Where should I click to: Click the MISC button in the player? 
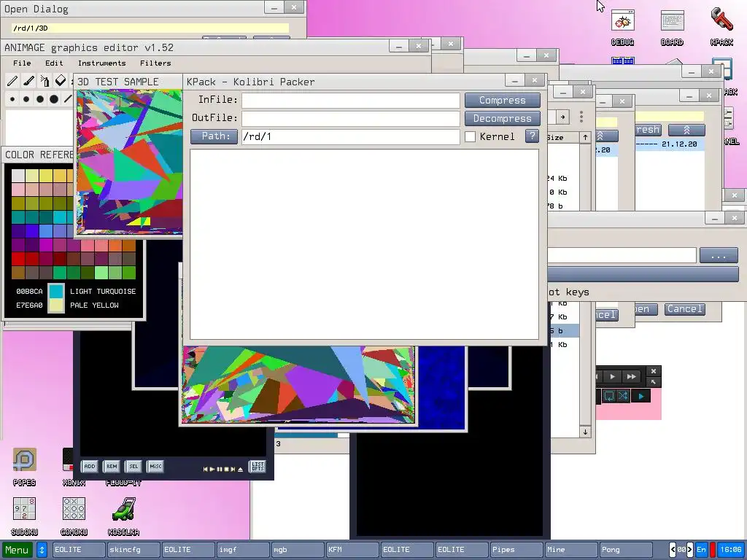(x=155, y=466)
